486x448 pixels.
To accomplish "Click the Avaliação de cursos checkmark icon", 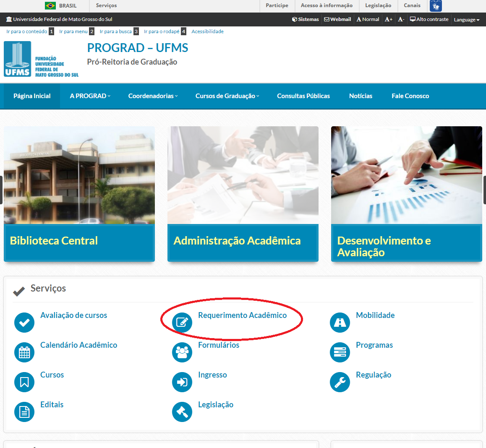I will click(24, 323).
